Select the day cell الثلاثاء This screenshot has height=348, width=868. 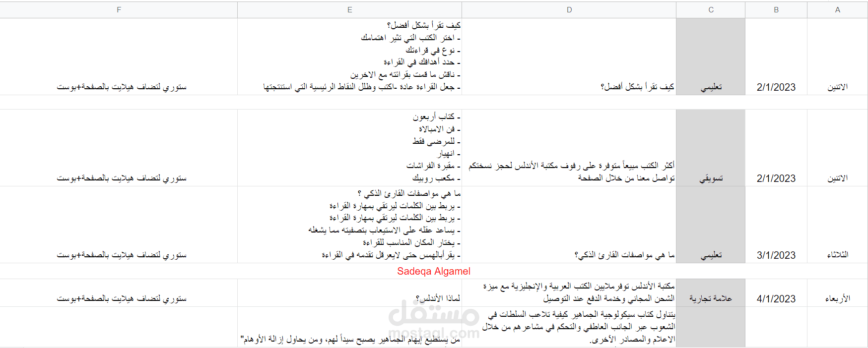tap(837, 225)
